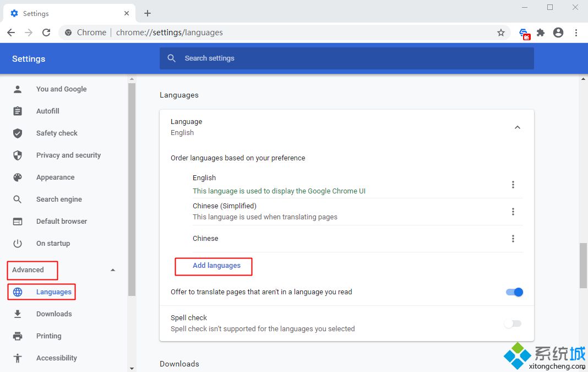588x372 pixels.
Task: Click the browser back arrow
Action: pyautogui.click(x=11, y=33)
